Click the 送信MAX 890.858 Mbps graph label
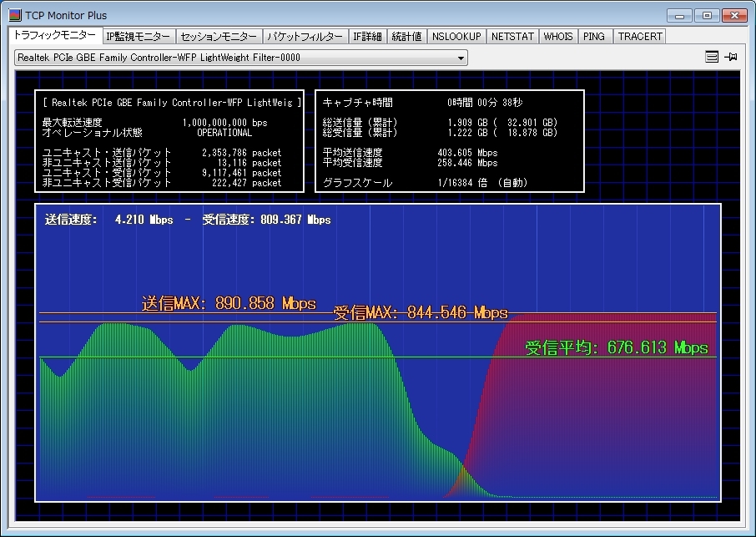The image size is (756, 537). tap(229, 303)
